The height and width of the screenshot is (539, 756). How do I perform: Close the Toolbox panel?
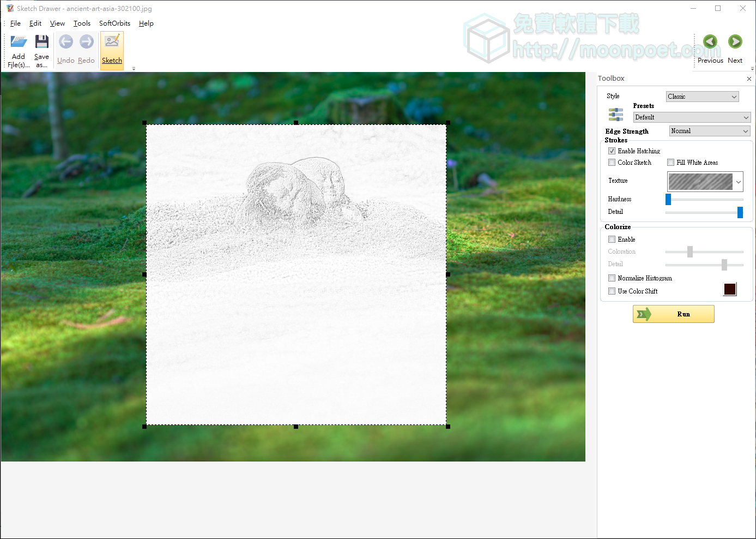749,79
